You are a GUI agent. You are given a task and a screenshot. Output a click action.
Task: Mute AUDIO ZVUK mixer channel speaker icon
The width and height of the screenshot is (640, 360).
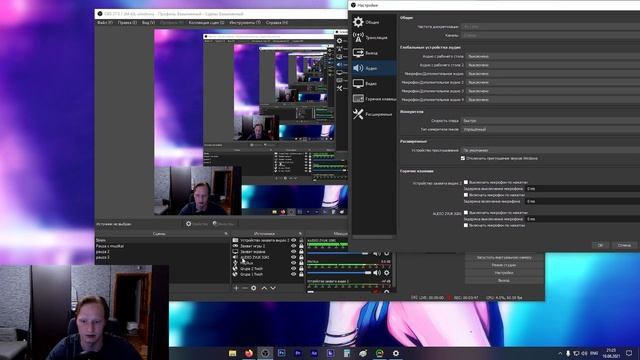tap(377, 253)
